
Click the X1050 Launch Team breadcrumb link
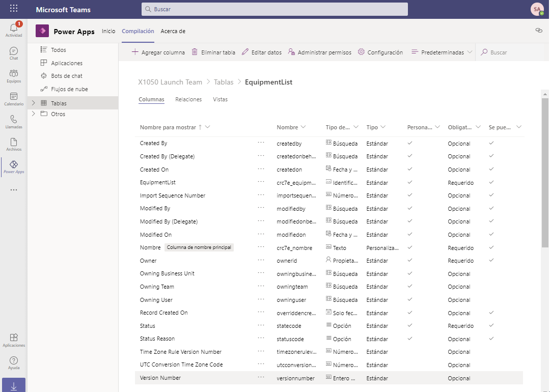170,82
